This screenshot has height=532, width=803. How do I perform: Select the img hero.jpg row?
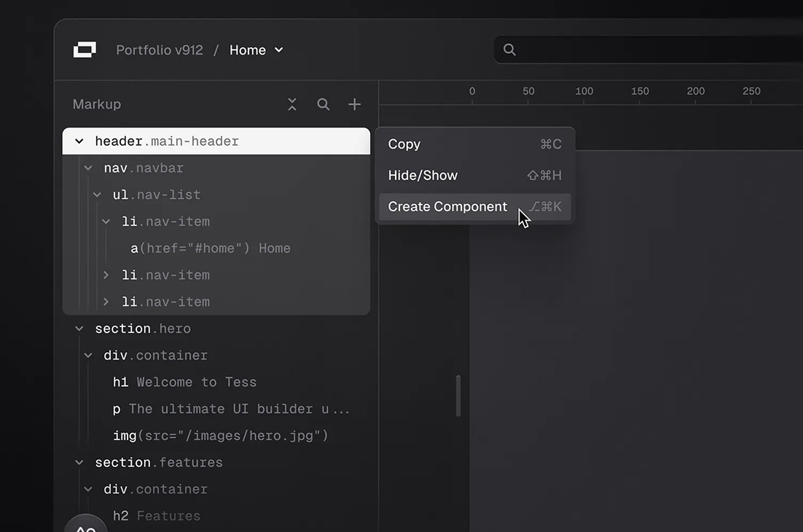pos(216,436)
